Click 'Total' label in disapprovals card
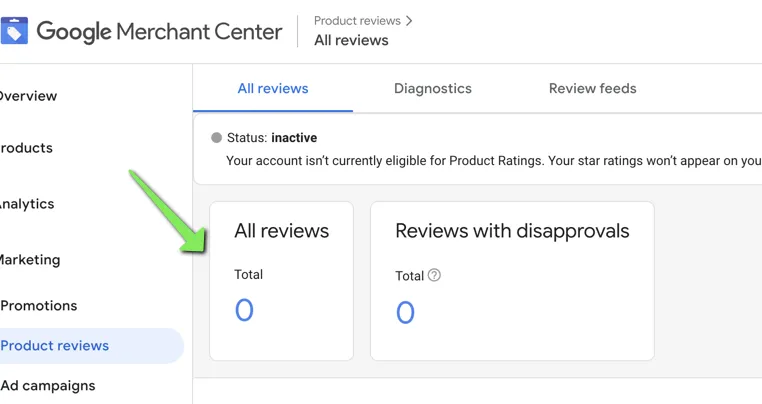This screenshot has height=404, width=762. pyautogui.click(x=410, y=276)
